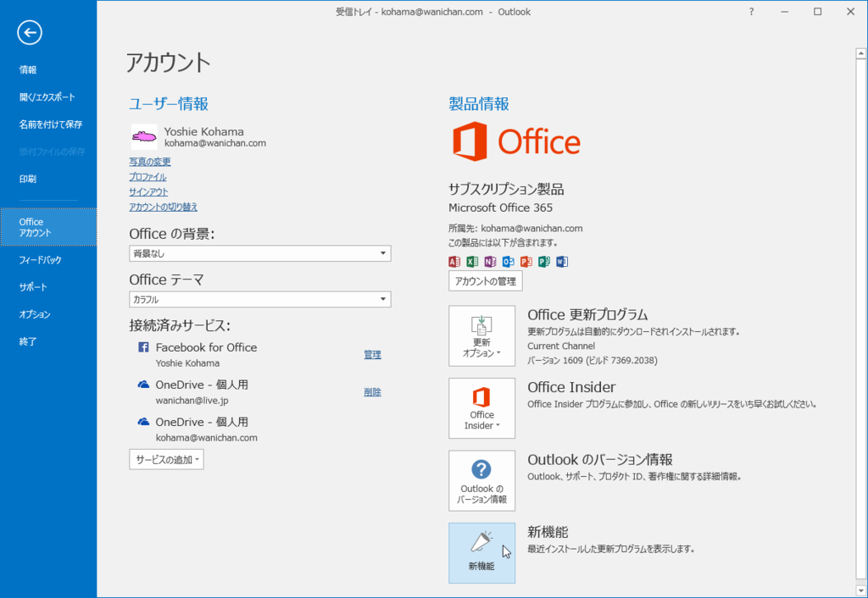The height and width of the screenshot is (598, 868).
Task: Click the Office logo in product info
Action: point(516,141)
